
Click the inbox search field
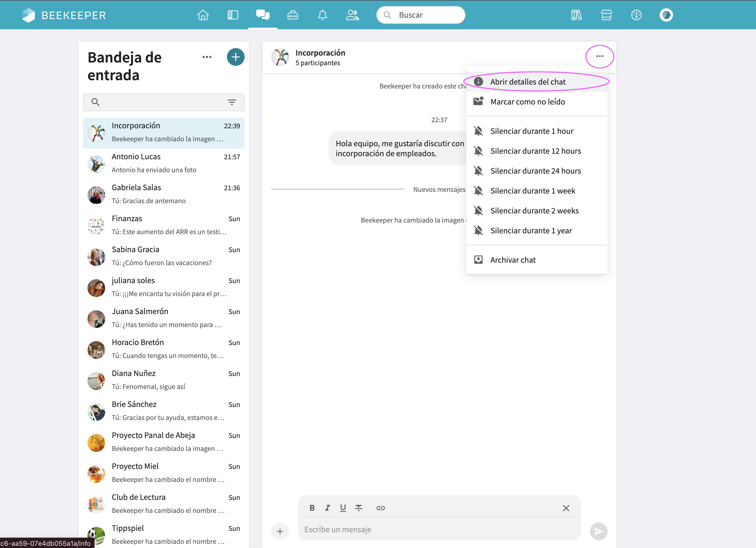[163, 102]
